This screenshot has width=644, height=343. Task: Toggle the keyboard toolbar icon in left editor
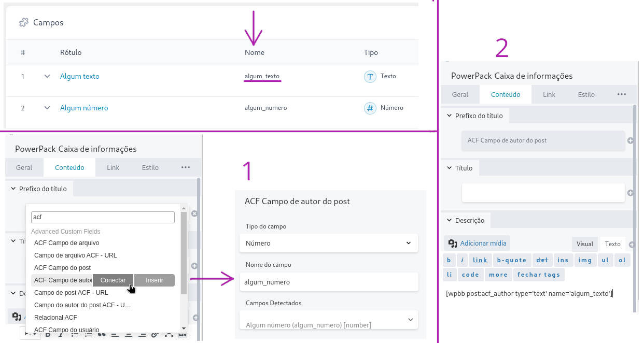click(x=182, y=335)
